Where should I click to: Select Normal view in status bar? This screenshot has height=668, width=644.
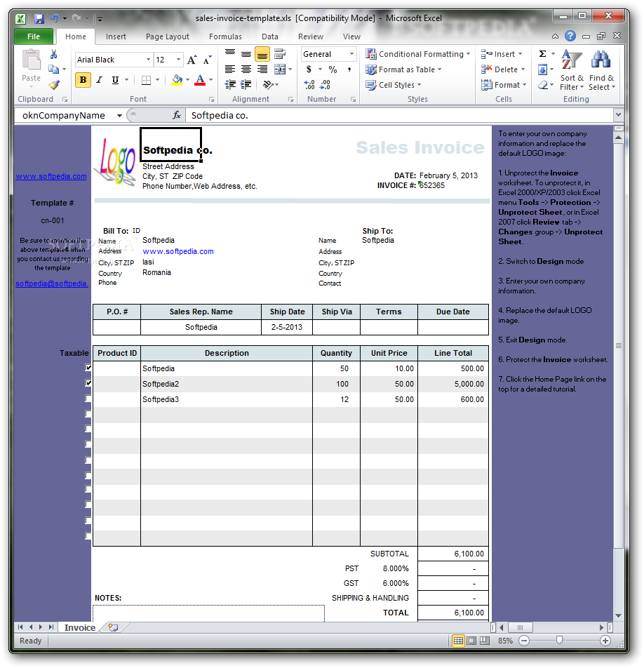pos(458,641)
